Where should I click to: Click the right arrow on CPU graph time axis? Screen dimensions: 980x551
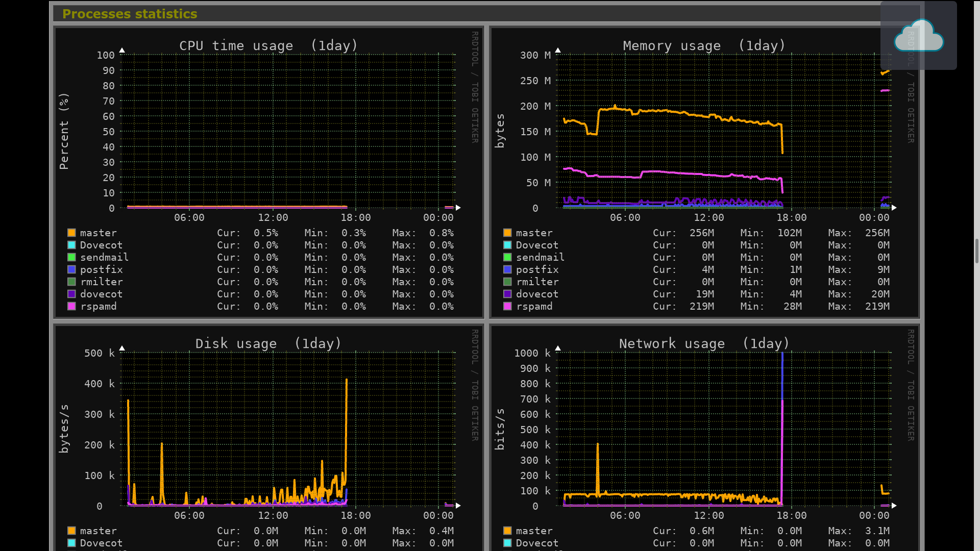click(458, 208)
